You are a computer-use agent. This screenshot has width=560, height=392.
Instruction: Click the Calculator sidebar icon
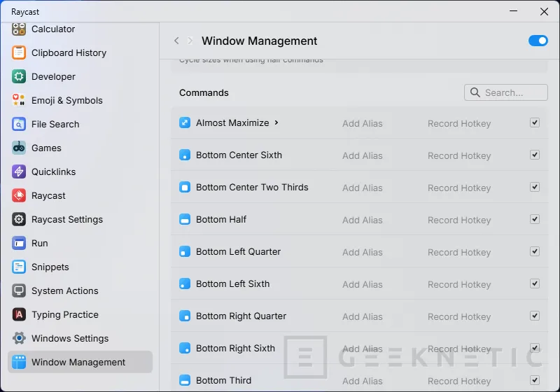[19, 29]
